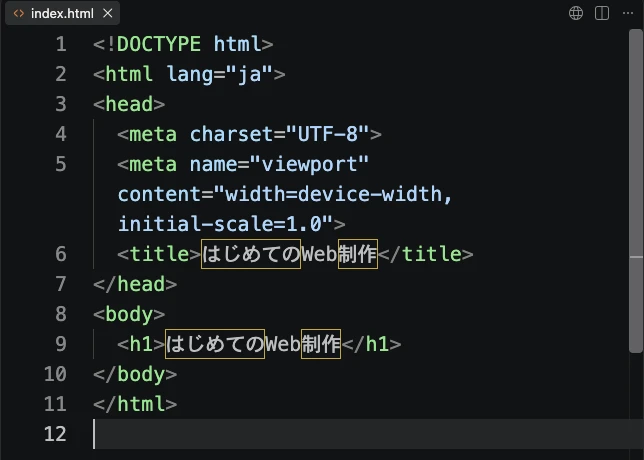This screenshot has width=644, height=460.
Task: Click line number 7 in the gutter
Action: 61,284
